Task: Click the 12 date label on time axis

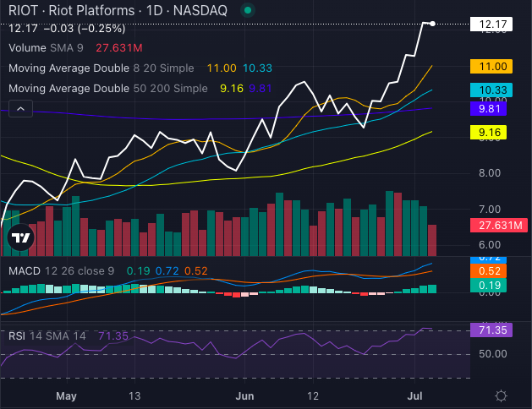Action: coord(313,395)
